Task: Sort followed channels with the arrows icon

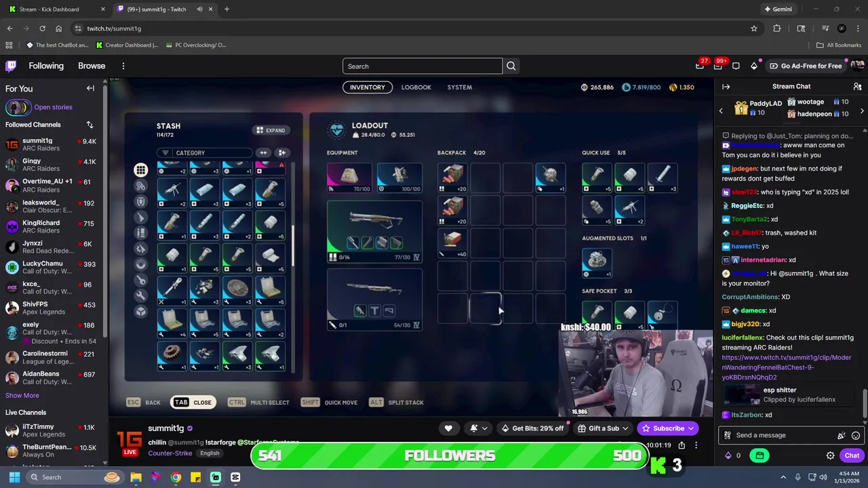Action: (90, 125)
